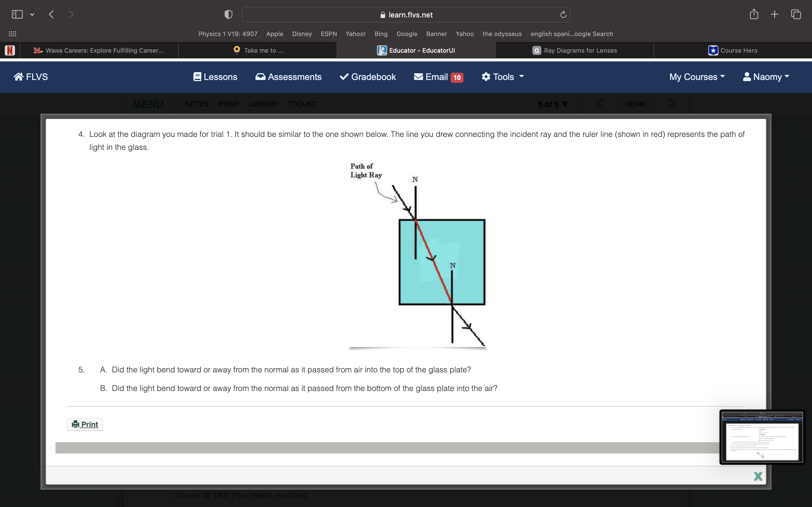The image size is (812, 507).
Task: Expand the Naomy user menu
Action: (x=766, y=77)
